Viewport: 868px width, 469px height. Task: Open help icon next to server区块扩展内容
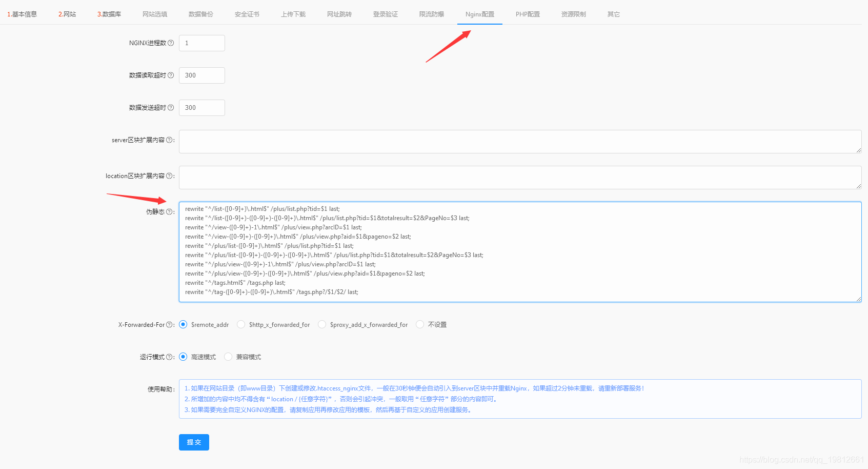pyautogui.click(x=169, y=140)
